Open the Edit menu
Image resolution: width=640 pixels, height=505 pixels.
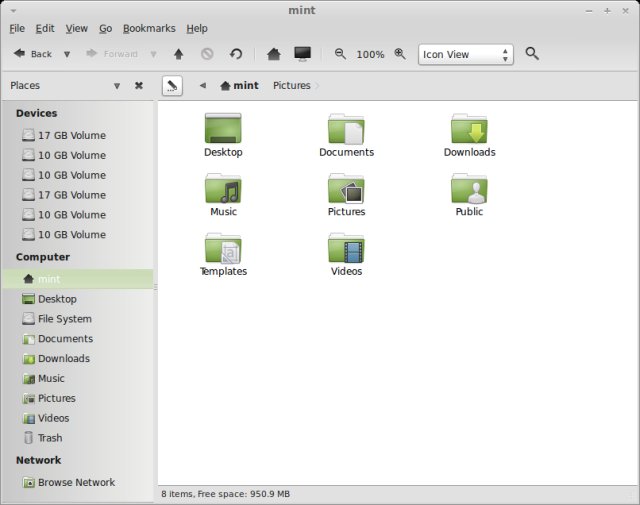45,29
